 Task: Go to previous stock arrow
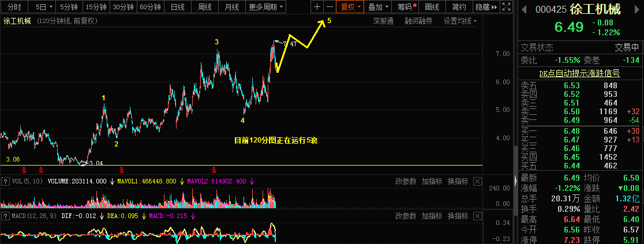tap(525, 9)
